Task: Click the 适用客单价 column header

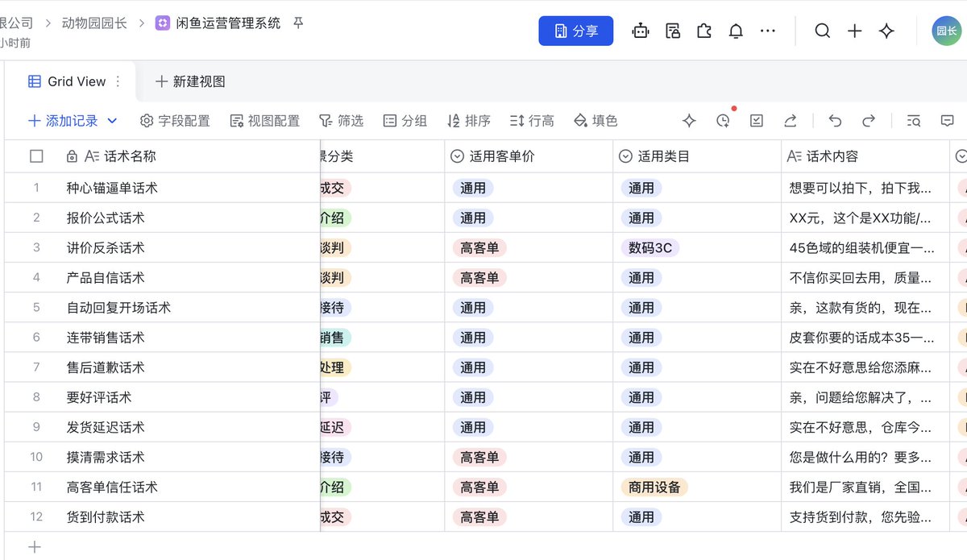Action: tap(529, 156)
